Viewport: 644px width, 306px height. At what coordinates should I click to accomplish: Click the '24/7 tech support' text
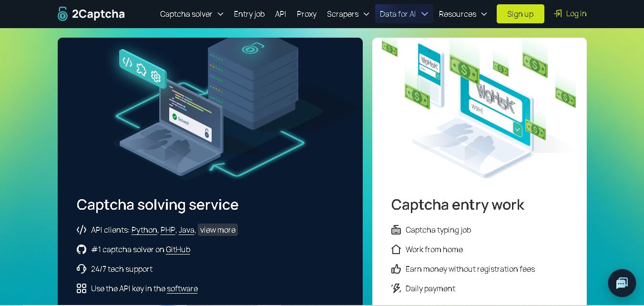[x=122, y=269]
